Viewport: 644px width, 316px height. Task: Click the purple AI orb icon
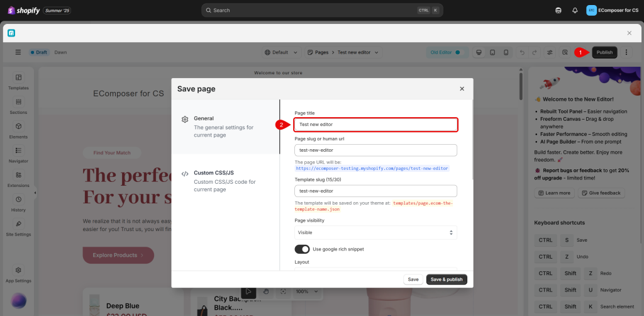point(18,300)
